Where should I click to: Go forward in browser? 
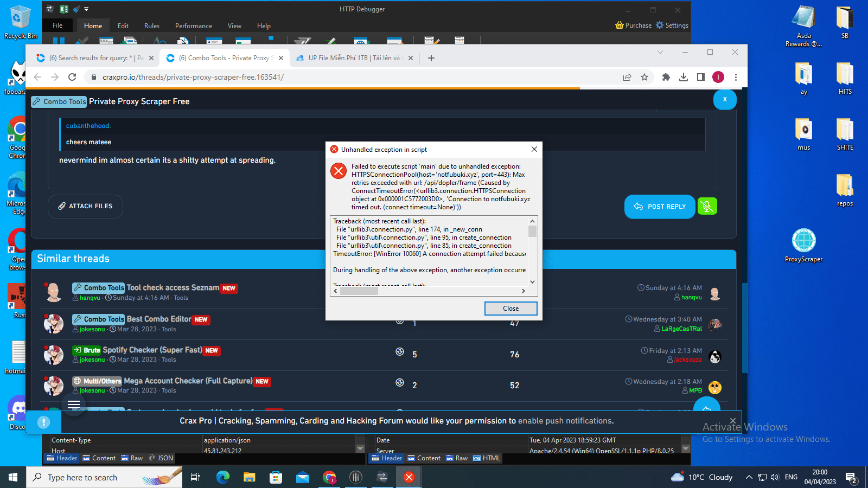click(x=55, y=77)
